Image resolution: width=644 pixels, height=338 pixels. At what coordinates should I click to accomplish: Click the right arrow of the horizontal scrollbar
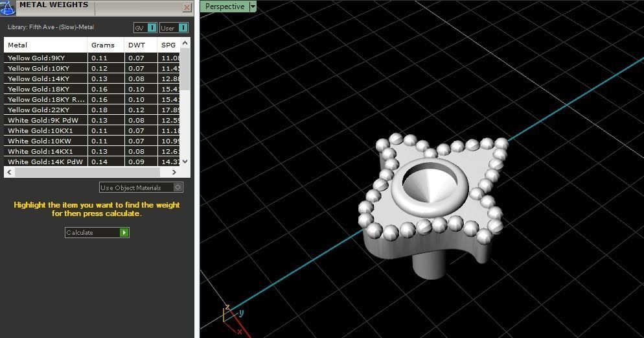(174, 173)
